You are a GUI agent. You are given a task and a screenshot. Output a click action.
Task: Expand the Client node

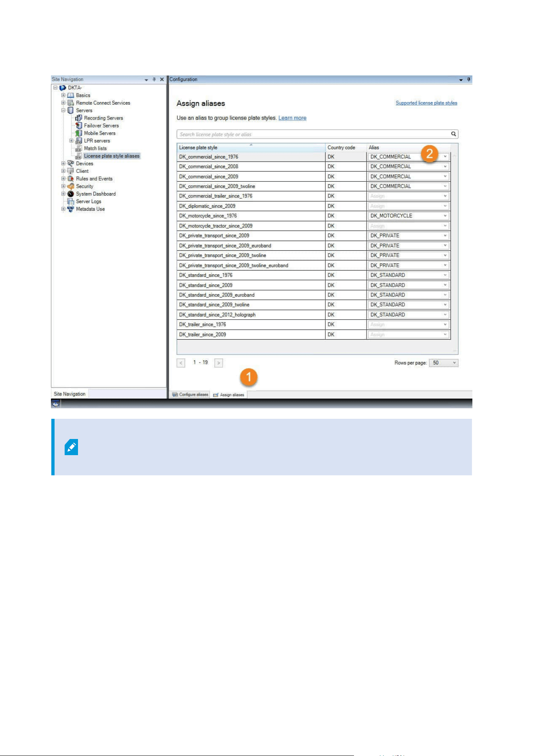click(x=63, y=171)
